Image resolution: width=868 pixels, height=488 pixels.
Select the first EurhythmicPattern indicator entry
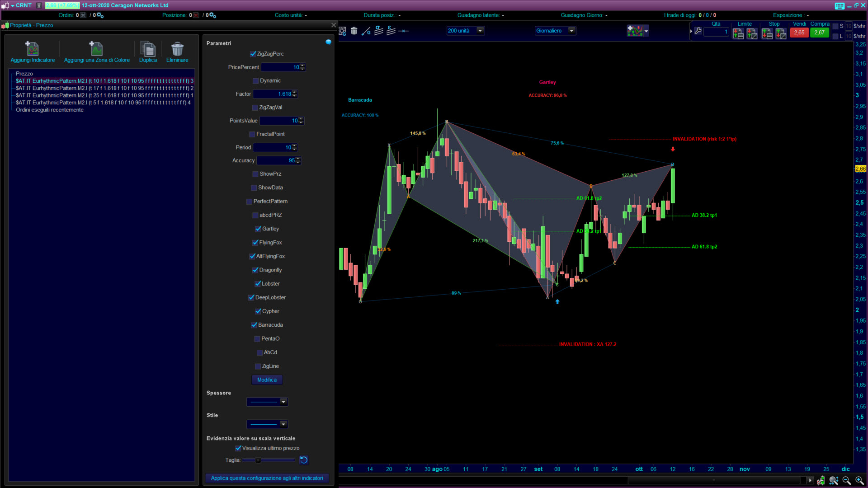click(x=104, y=81)
